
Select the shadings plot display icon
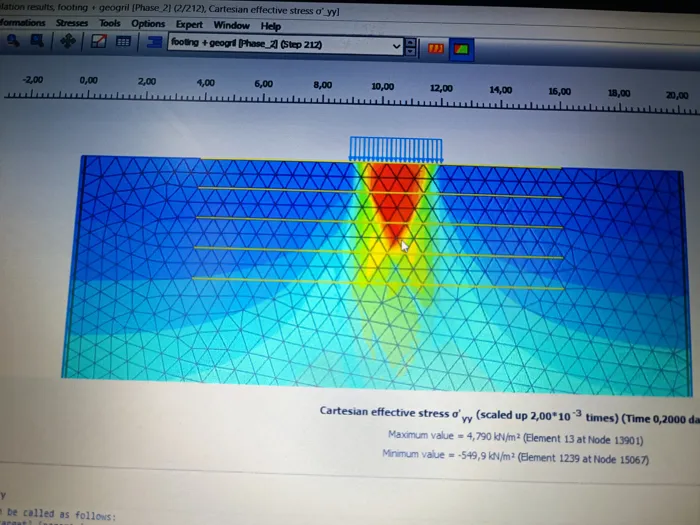[x=461, y=49]
